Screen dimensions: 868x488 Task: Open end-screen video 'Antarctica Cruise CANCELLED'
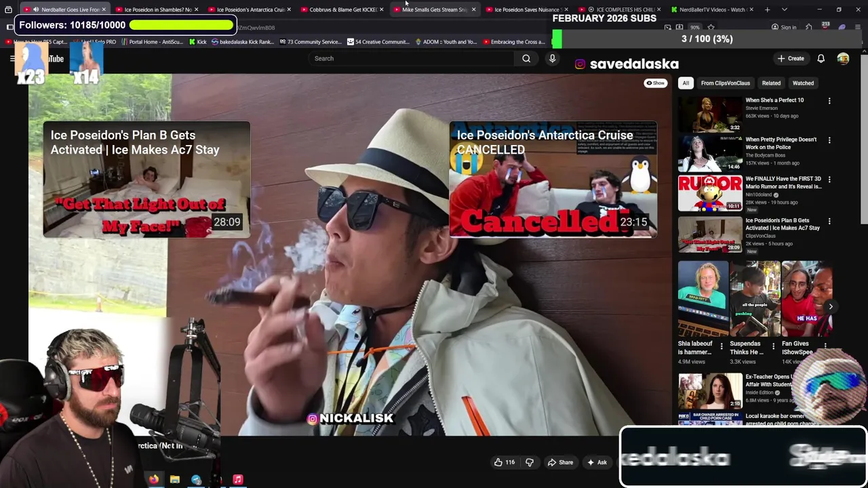553,180
